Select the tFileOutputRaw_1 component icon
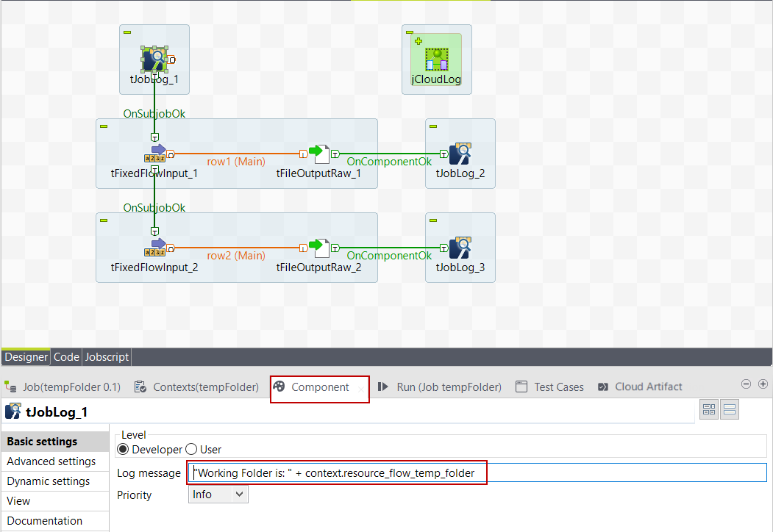The height and width of the screenshot is (532, 773). tap(318, 154)
